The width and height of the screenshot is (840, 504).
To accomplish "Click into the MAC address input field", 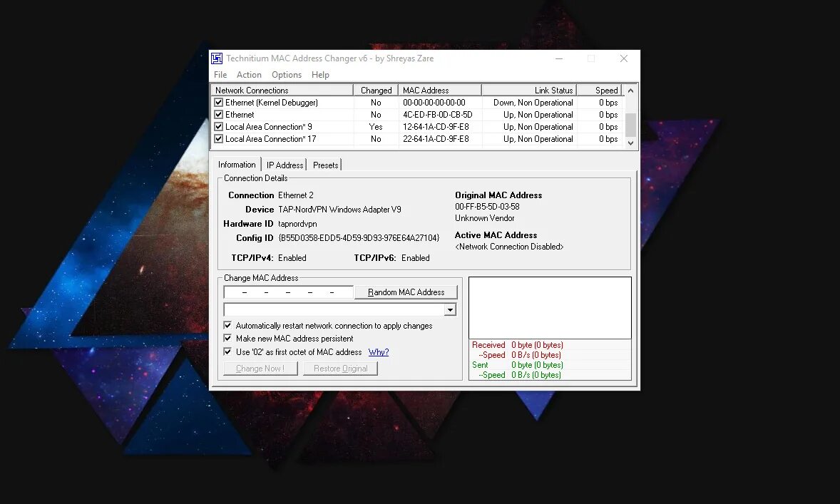I will (x=288, y=292).
